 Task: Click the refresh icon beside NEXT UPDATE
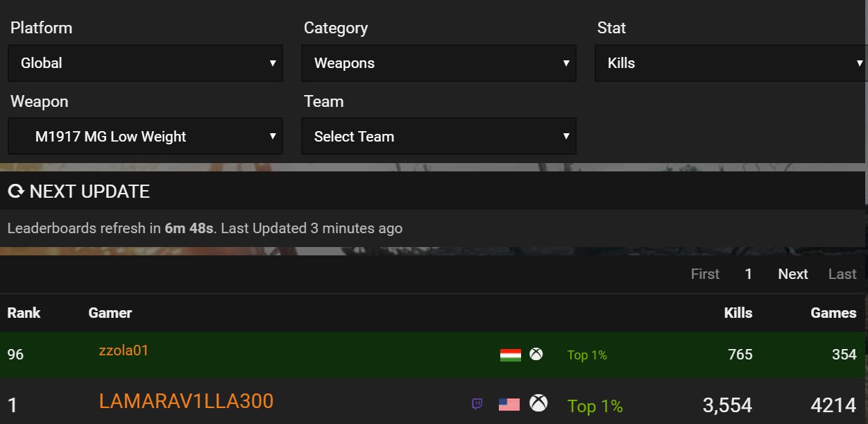tap(16, 192)
